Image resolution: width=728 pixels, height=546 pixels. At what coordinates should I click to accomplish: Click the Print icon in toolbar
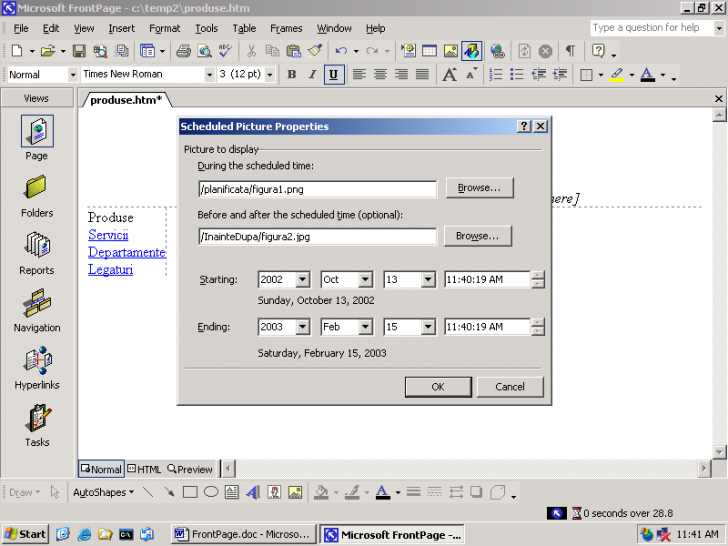click(x=183, y=50)
